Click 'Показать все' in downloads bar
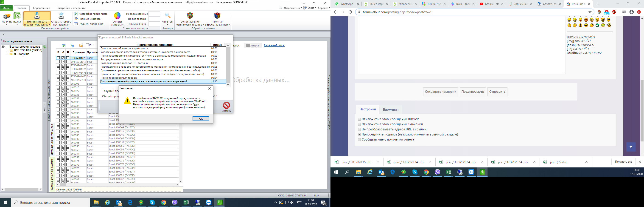Viewport: 644px width, 207px height. click(x=623, y=162)
